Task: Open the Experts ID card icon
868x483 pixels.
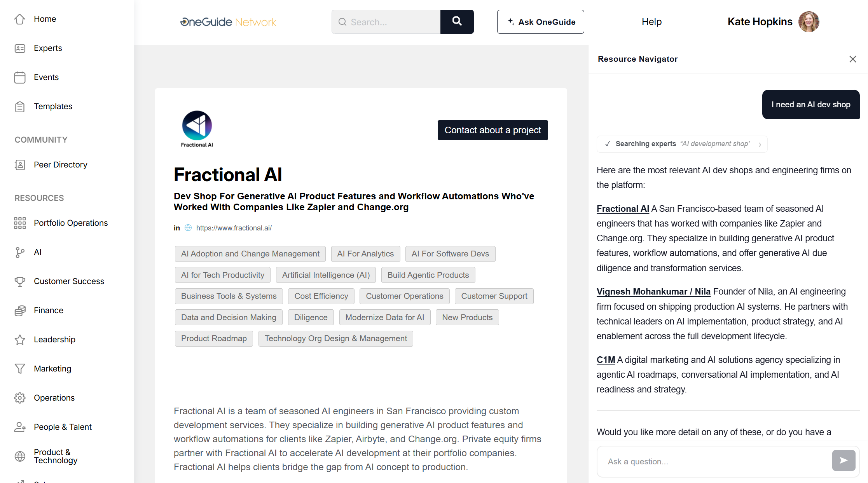Action: point(20,48)
